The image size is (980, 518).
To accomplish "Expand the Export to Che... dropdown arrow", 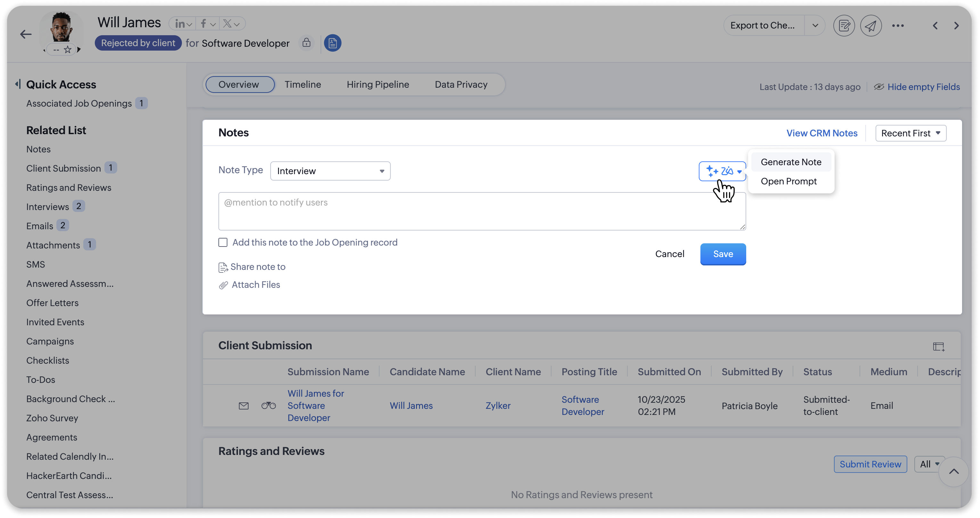I will (x=815, y=26).
